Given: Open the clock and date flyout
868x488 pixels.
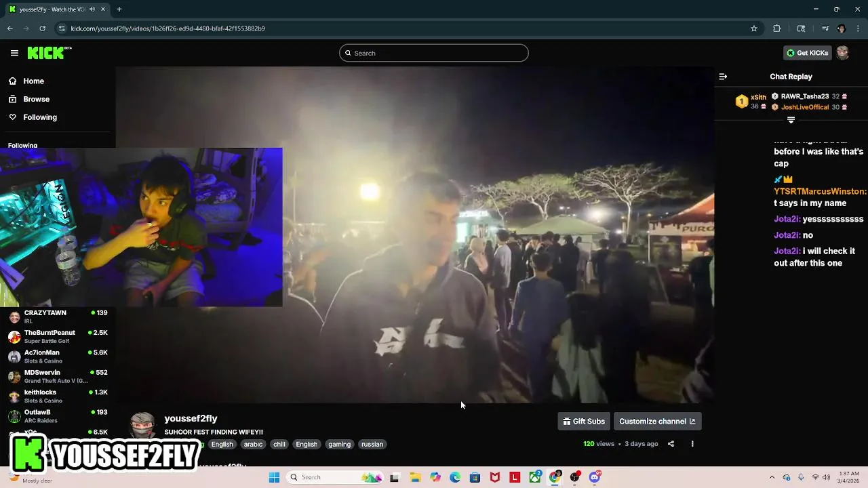Looking at the screenshot, I should 849,477.
